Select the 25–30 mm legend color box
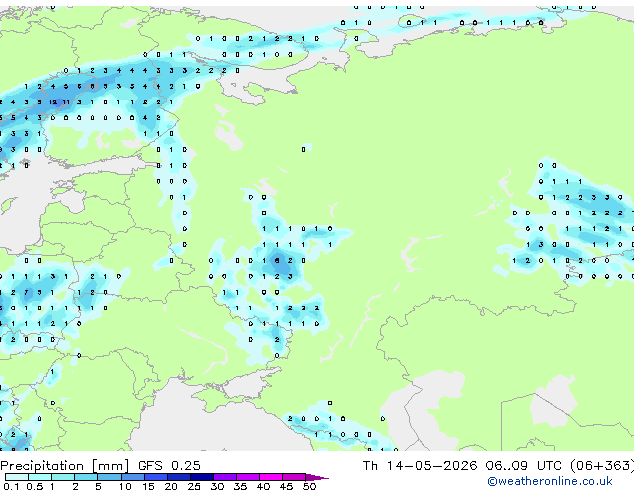This screenshot has width=634, height=490. tap(201, 477)
